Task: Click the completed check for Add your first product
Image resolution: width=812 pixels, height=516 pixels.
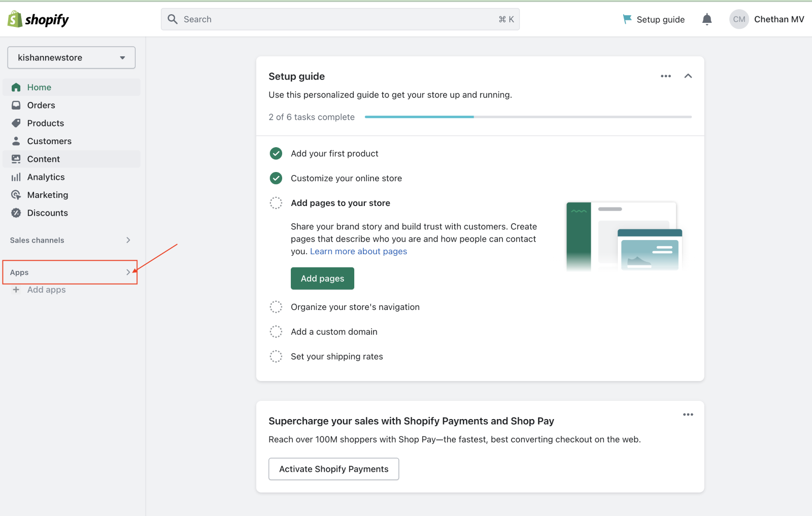Action: (x=276, y=153)
